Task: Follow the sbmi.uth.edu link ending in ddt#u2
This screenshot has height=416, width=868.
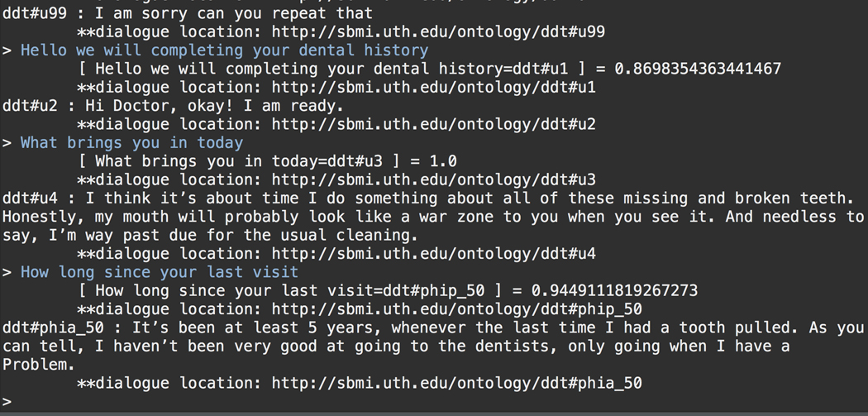Action: pyautogui.click(x=433, y=124)
